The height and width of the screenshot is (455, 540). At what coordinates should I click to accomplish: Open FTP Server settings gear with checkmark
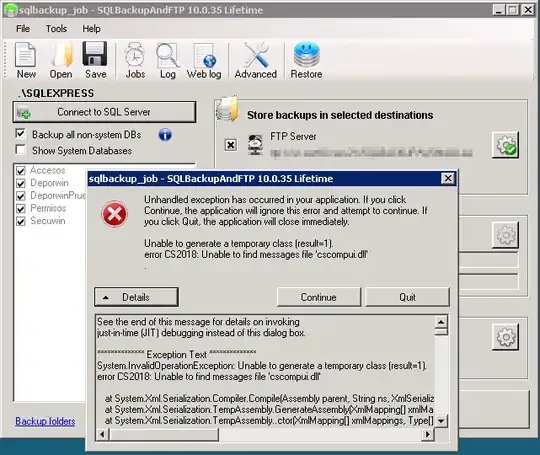coord(505,145)
